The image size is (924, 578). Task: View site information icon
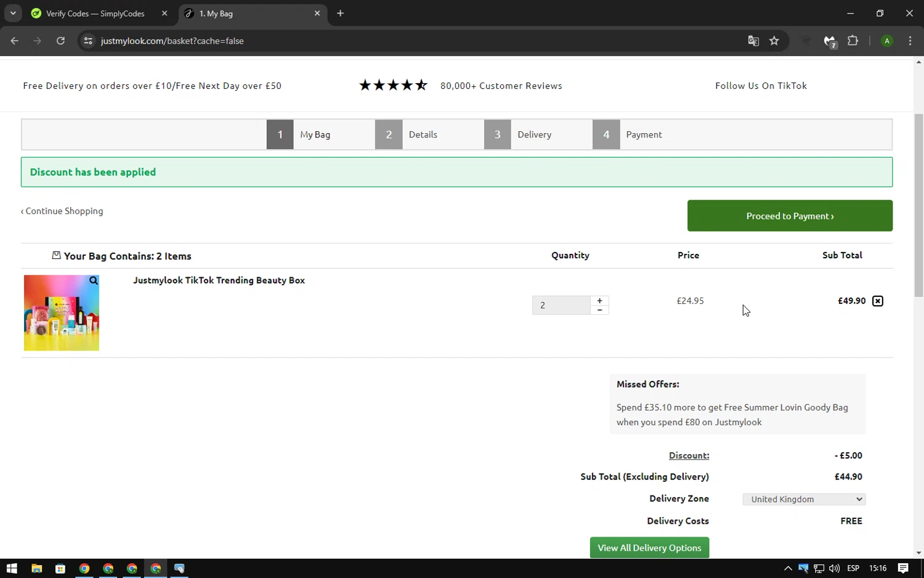pos(88,41)
